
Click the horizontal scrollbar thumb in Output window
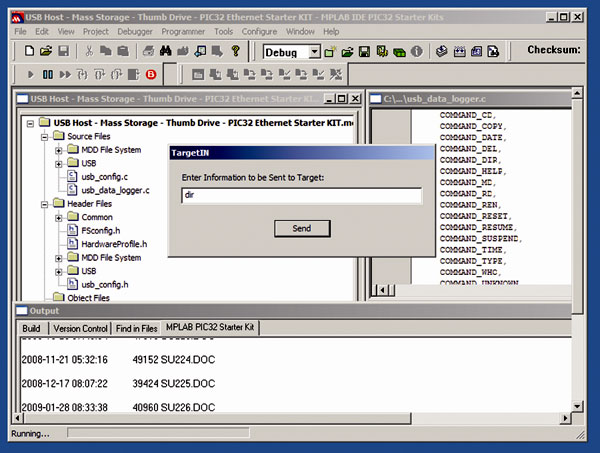coord(217,418)
